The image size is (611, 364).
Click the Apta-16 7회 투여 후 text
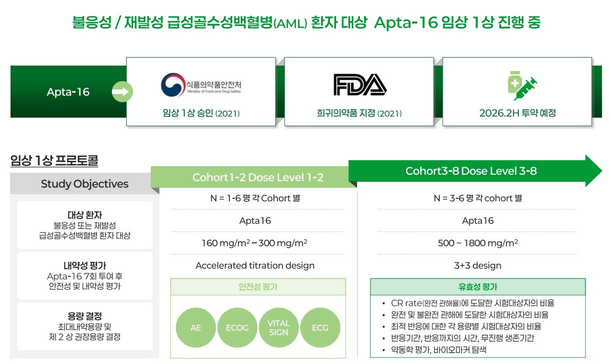click(x=85, y=276)
